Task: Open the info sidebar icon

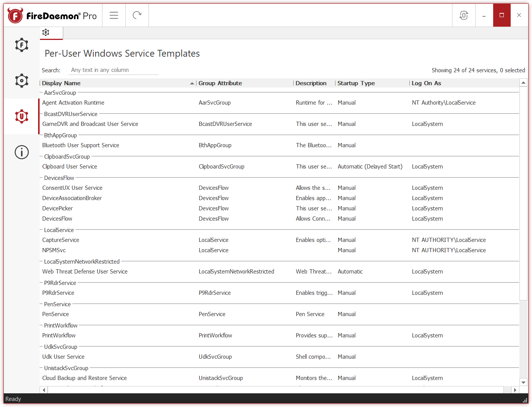Action: click(x=21, y=152)
